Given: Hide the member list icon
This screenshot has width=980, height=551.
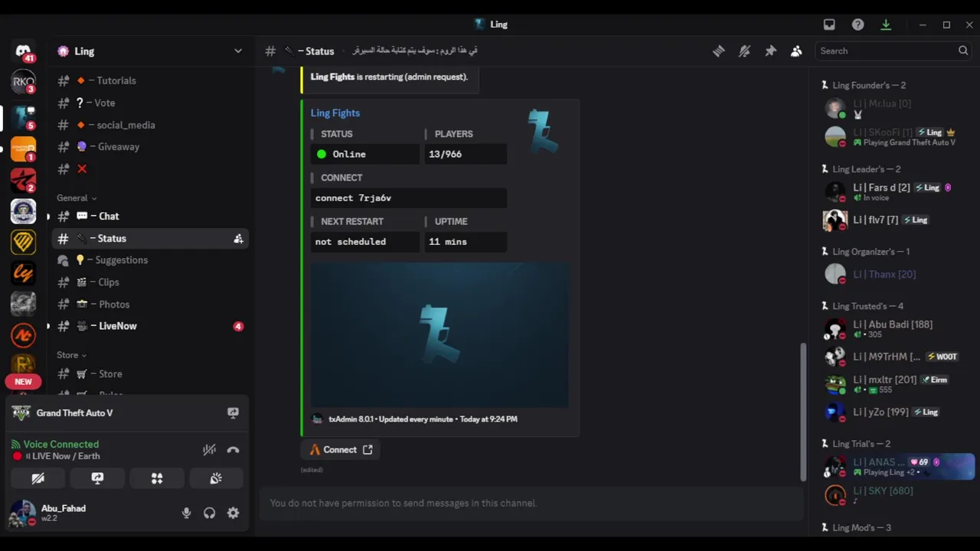Looking at the screenshot, I should [796, 51].
